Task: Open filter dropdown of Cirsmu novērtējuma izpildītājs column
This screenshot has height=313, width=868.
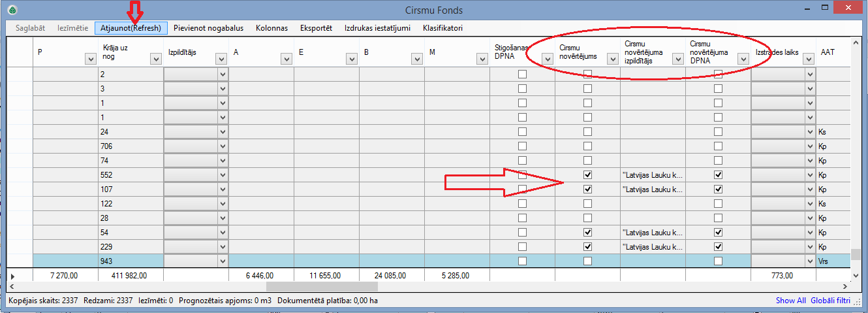Action: point(678,59)
